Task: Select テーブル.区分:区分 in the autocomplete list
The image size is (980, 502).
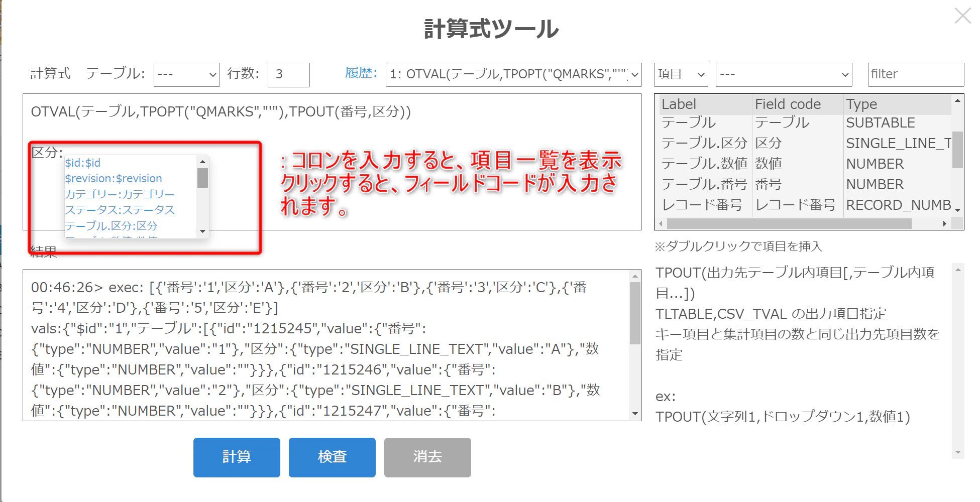Action: click(111, 225)
